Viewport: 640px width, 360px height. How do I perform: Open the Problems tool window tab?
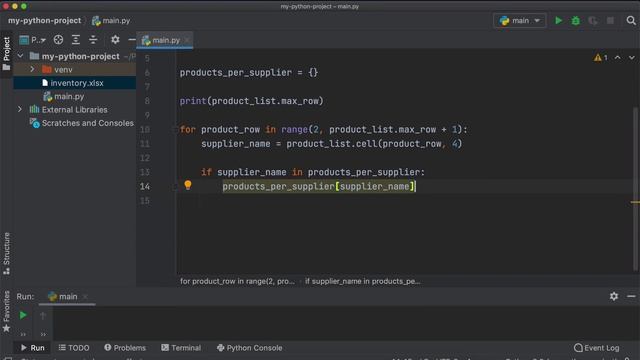point(125,348)
